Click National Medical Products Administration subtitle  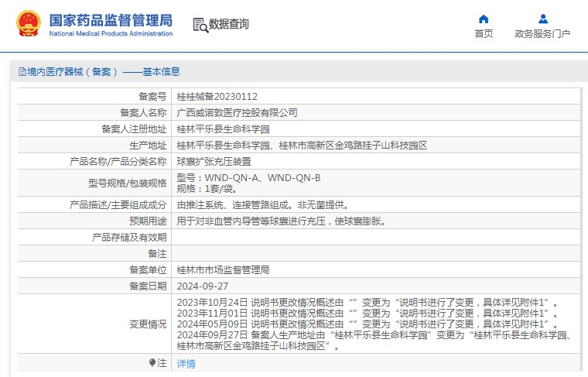(x=111, y=33)
